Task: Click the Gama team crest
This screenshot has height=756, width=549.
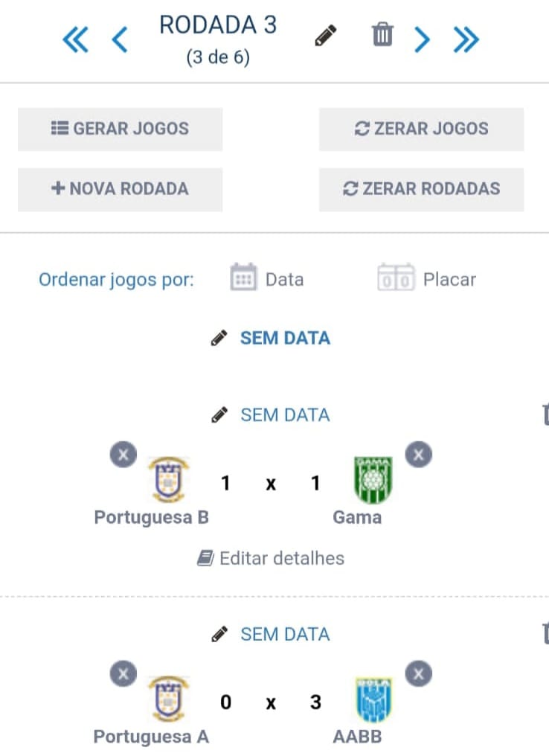Action: [373, 479]
